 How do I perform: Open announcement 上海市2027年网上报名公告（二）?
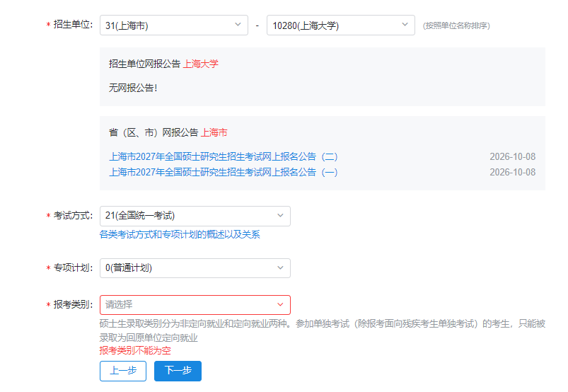[x=224, y=156]
